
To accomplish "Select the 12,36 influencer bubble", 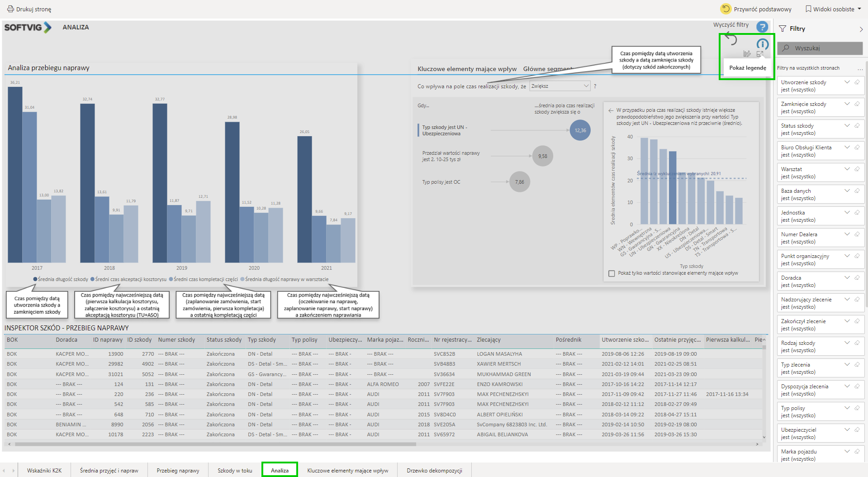I will [x=580, y=130].
